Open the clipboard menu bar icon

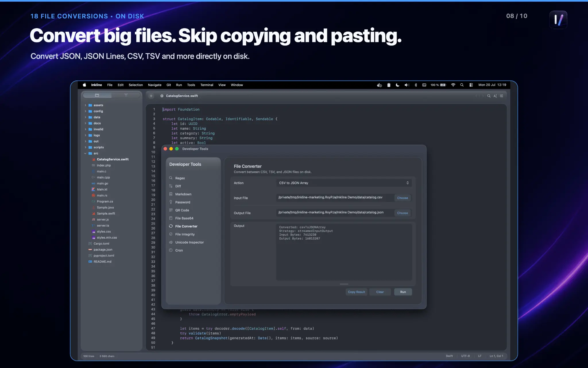click(x=388, y=85)
